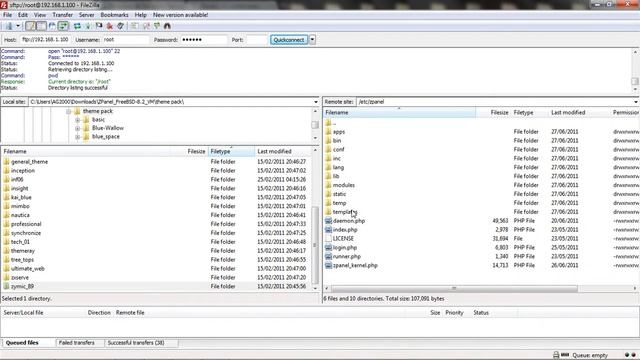
Task: Expand the 'basic' folder tree node
Action: [78, 120]
